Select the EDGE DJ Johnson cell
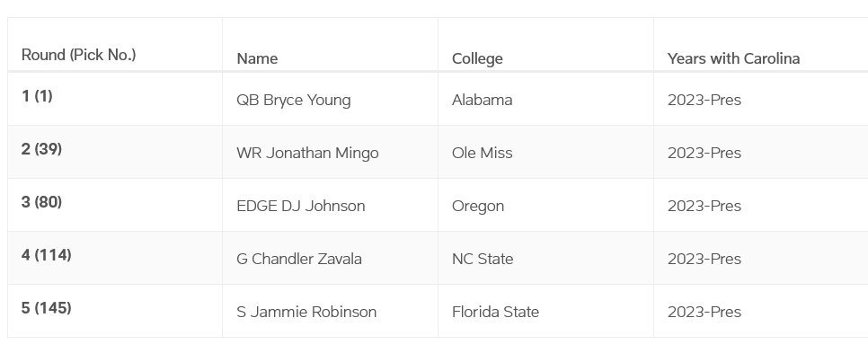The width and height of the screenshot is (868, 362). (x=301, y=206)
